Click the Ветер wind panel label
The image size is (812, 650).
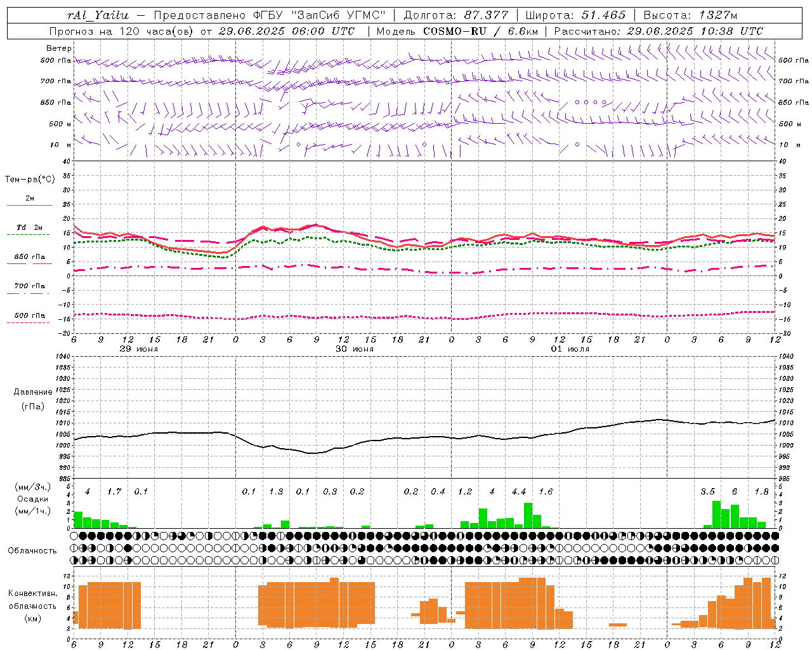[59, 48]
